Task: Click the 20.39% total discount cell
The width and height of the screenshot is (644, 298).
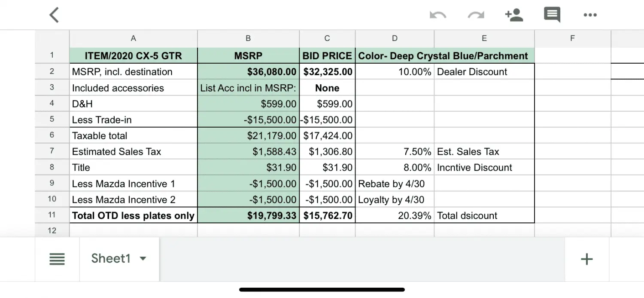Action: pos(395,215)
